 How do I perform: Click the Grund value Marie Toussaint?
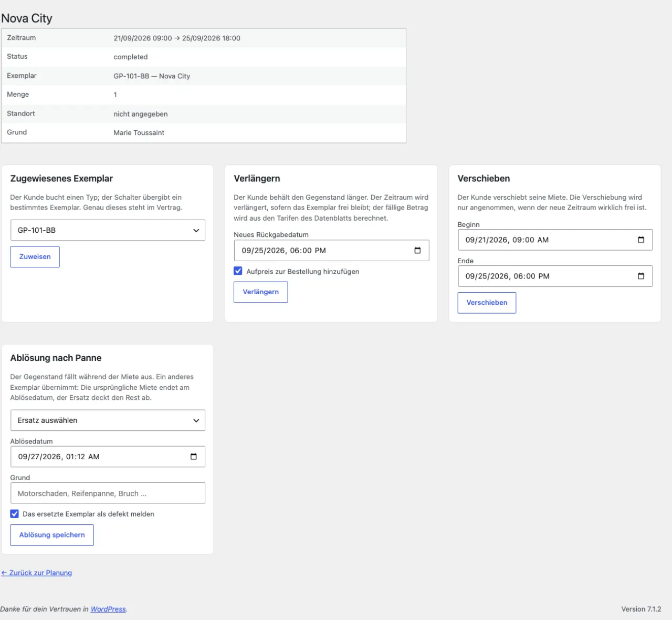click(x=139, y=132)
